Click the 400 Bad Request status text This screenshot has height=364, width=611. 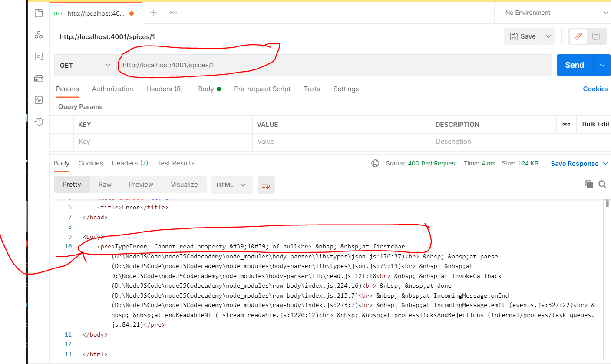[433, 164]
